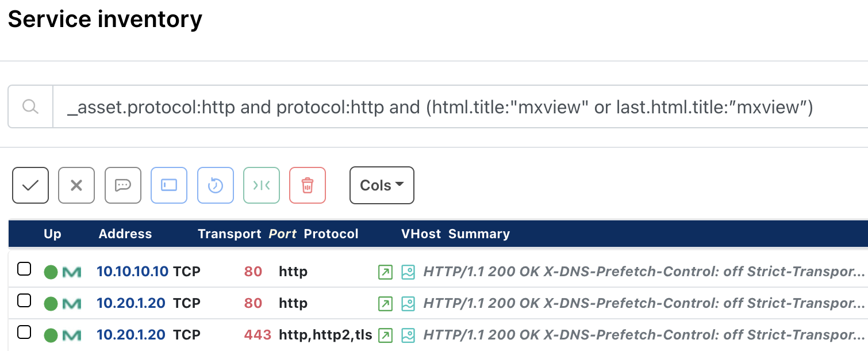Check the checkbox on the 10.10.10.10 row
Viewport: 868px width, 351px height.
(24, 268)
